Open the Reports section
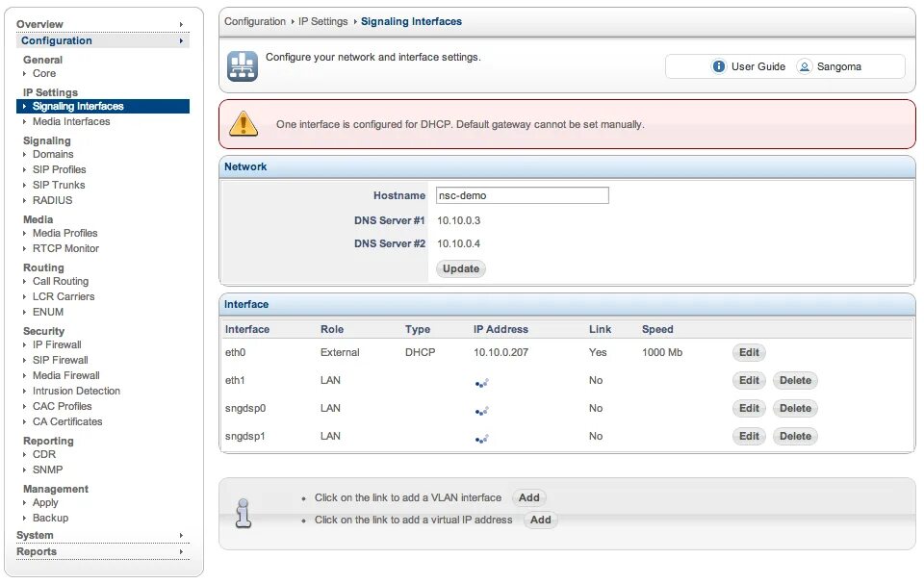This screenshot has height=584, width=924. click(37, 551)
